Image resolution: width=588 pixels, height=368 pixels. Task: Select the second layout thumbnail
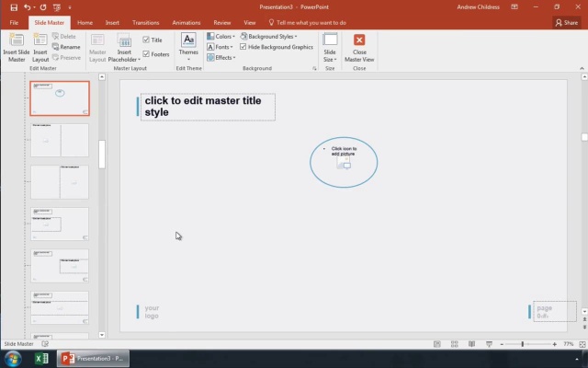[x=60, y=140]
